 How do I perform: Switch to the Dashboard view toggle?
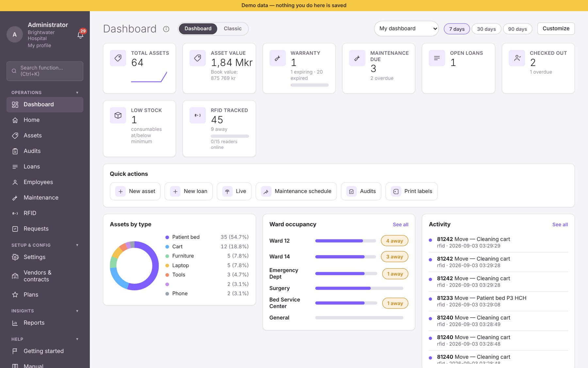(x=198, y=28)
